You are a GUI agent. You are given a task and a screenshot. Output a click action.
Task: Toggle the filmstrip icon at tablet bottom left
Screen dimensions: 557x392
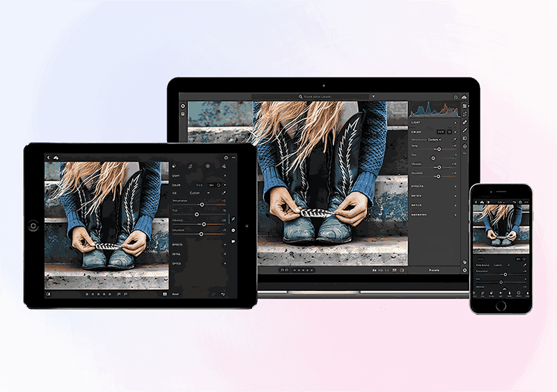[x=48, y=294]
